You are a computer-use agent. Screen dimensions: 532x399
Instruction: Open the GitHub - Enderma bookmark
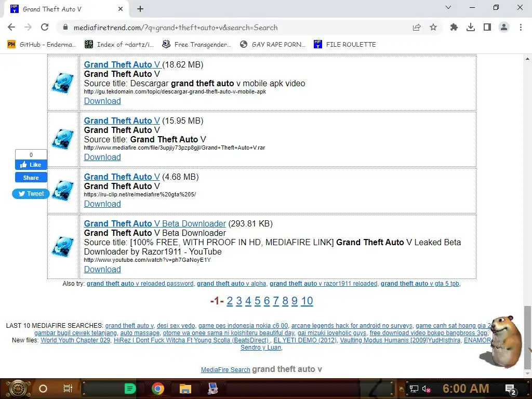click(42, 45)
